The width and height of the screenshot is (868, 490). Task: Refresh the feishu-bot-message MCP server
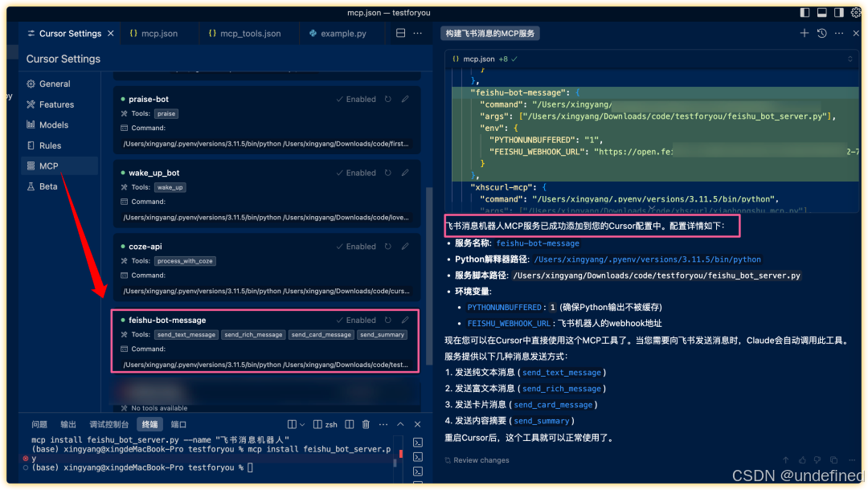[388, 321]
